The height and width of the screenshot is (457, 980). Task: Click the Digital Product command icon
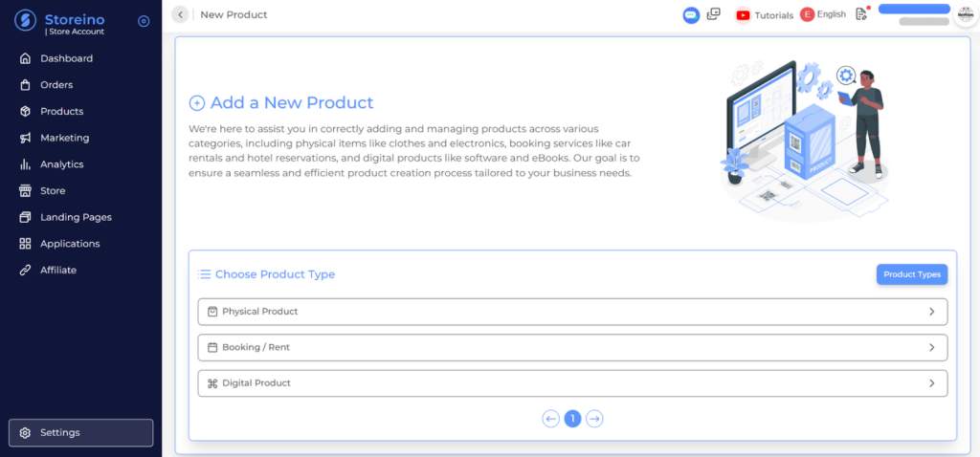(x=212, y=383)
